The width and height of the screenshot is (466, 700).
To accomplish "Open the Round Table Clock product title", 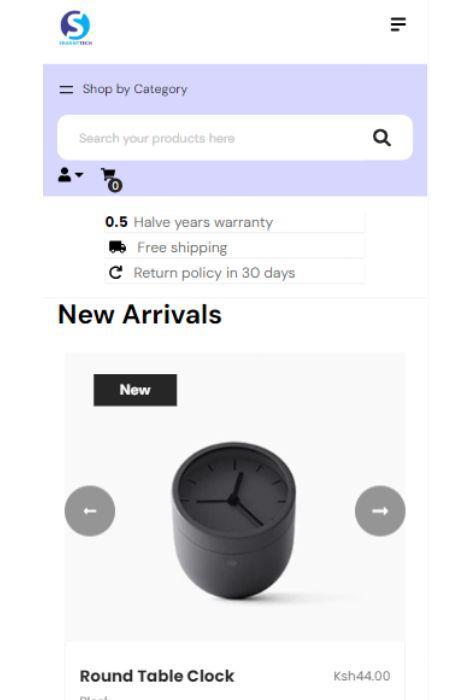I will (x=157, y=676).
